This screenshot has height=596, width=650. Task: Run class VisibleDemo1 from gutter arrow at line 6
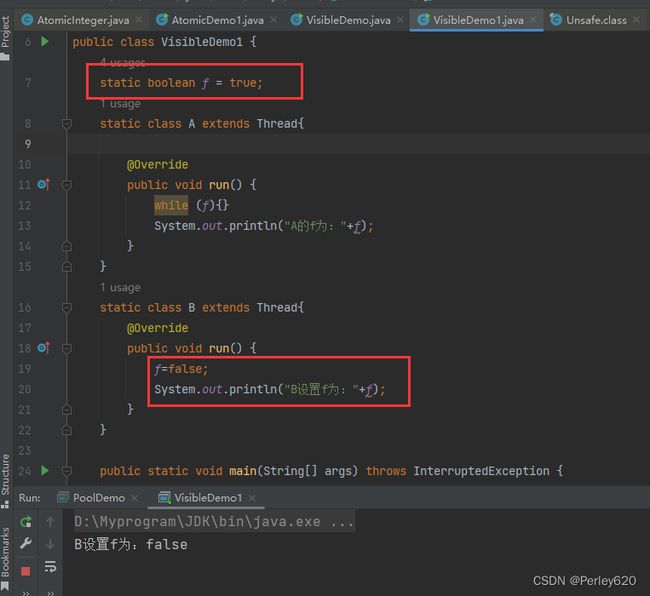(x=45, y=41)
